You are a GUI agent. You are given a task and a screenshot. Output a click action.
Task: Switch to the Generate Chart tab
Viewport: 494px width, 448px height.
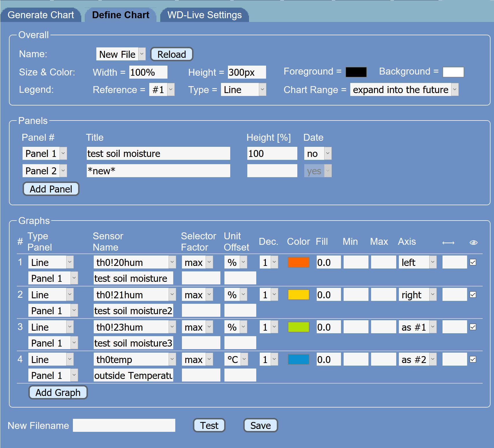click(x=41, y=15)
